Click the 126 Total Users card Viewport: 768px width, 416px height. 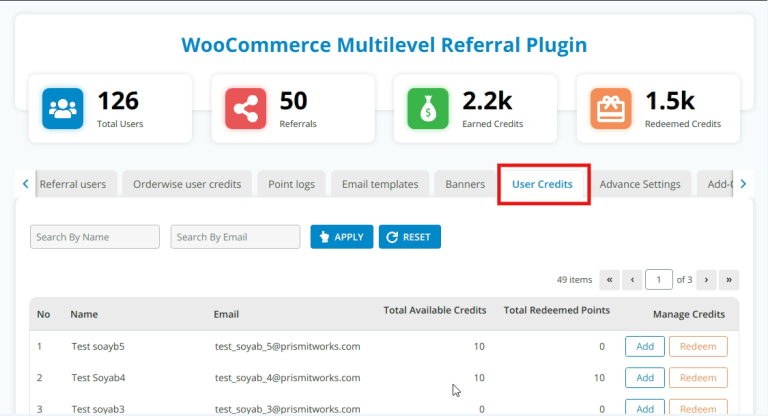click(110, 108)
